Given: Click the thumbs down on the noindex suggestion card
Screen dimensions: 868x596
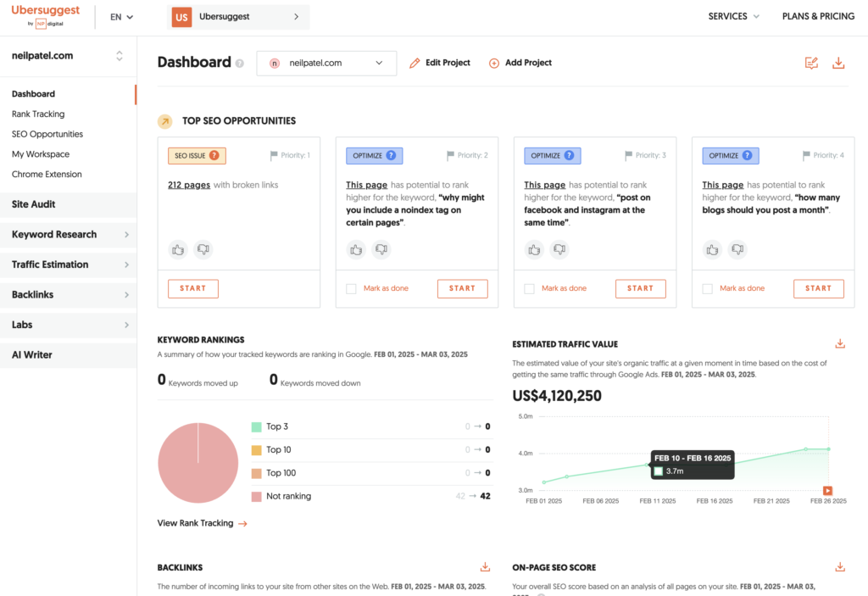Looking at the screenshot, I should pos(381,249).
